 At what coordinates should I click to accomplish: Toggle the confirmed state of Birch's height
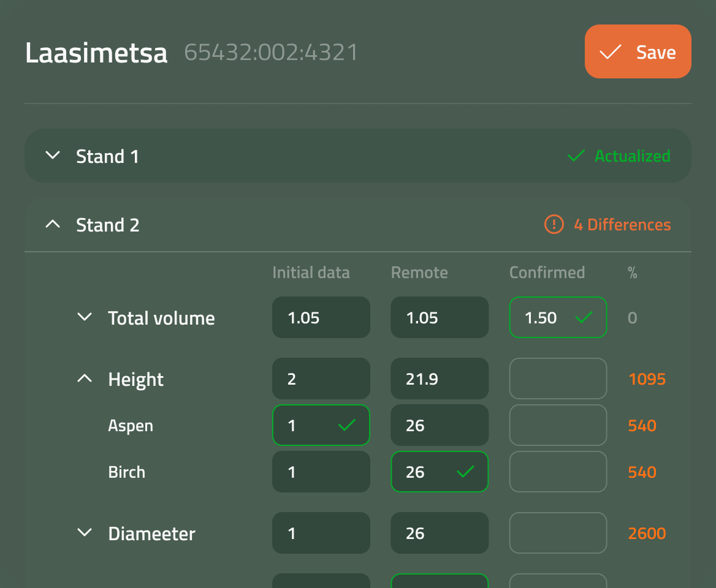point(440,472)
